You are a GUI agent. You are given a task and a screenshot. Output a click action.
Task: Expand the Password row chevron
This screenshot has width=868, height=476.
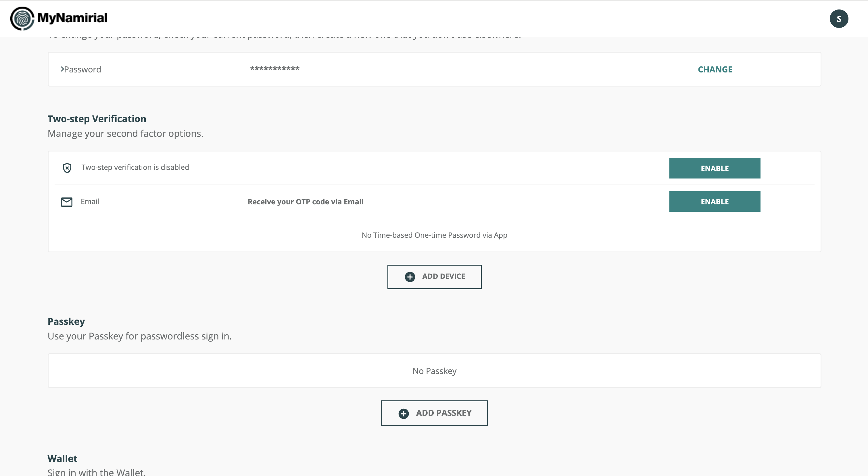62,69
